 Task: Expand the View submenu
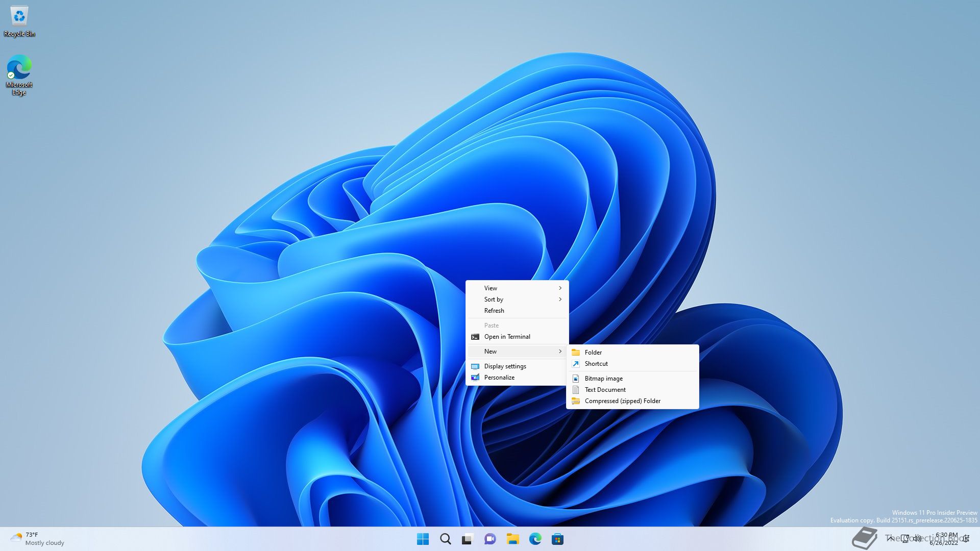pos(517,288)
